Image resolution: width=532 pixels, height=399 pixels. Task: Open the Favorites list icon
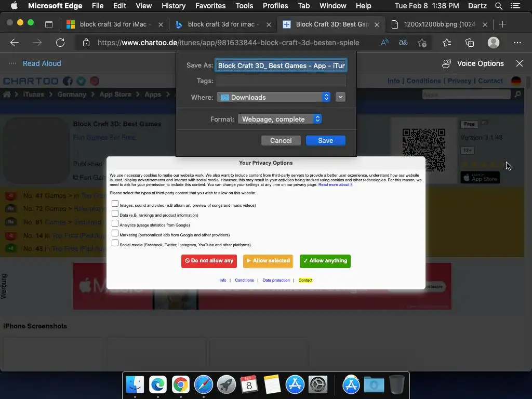pos(447,43)
